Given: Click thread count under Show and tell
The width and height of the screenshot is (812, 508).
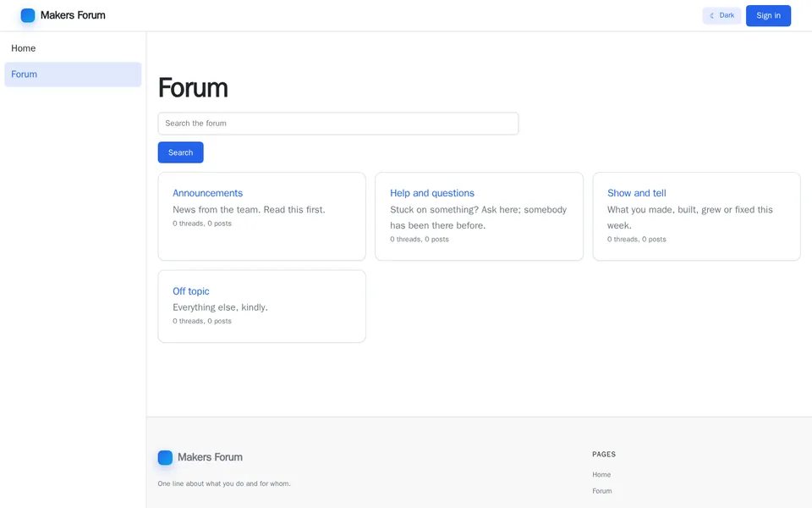Looking at the screenshot, I should point(636,239).
